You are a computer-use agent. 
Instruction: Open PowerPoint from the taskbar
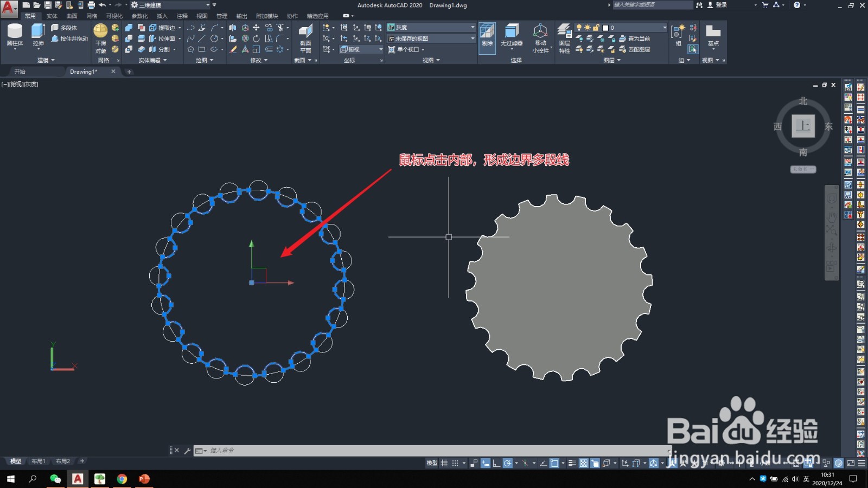point(143,479)
